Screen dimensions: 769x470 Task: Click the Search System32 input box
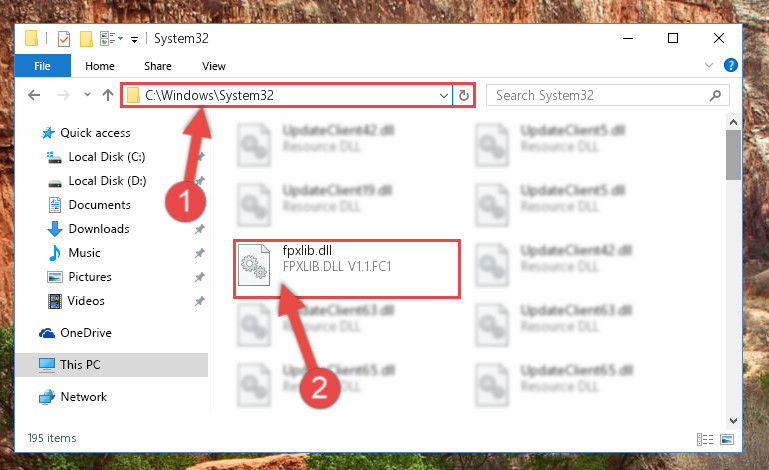pos(601,95)
